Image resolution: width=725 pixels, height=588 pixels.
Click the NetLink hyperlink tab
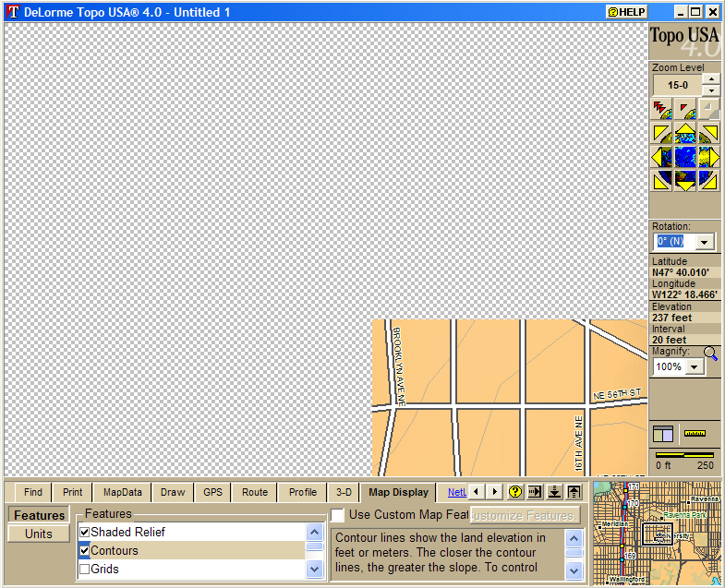pos(457,492)
